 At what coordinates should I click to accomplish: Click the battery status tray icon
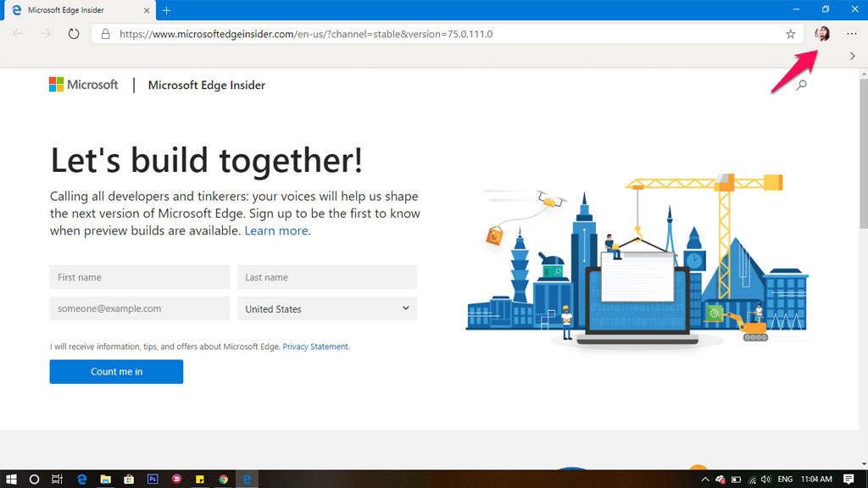(737, 480)
